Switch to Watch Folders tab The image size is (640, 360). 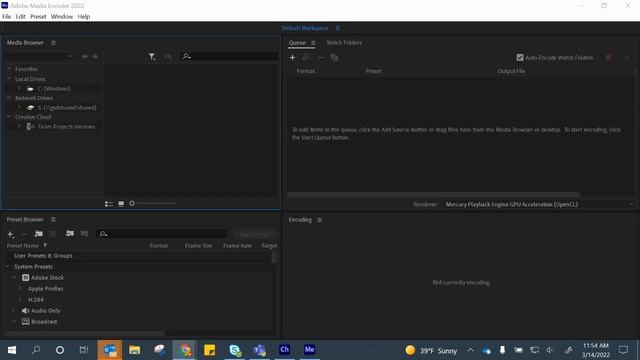(x=344, y=43)
